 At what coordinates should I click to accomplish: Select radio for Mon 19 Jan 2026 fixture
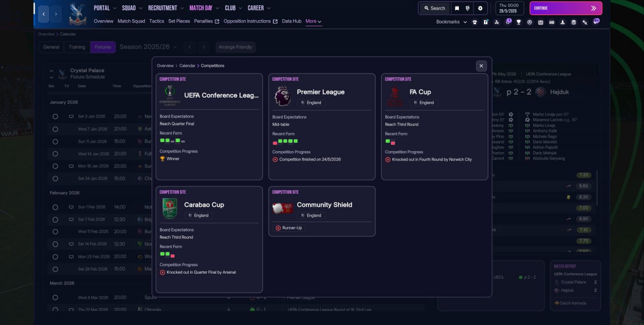click(55, 166)
